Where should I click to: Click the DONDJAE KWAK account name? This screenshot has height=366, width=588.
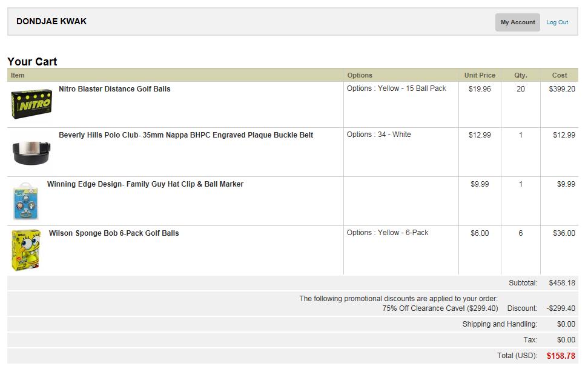click(x=51, y=21)
